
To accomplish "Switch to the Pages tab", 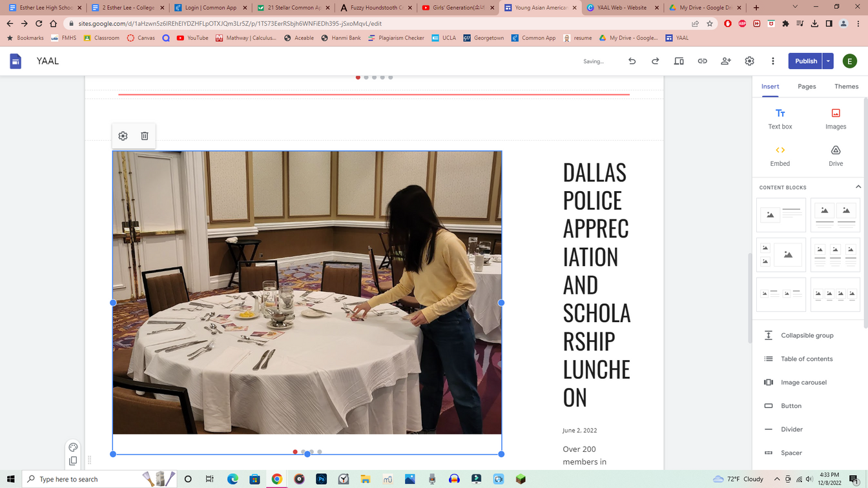I will point(807,86).
